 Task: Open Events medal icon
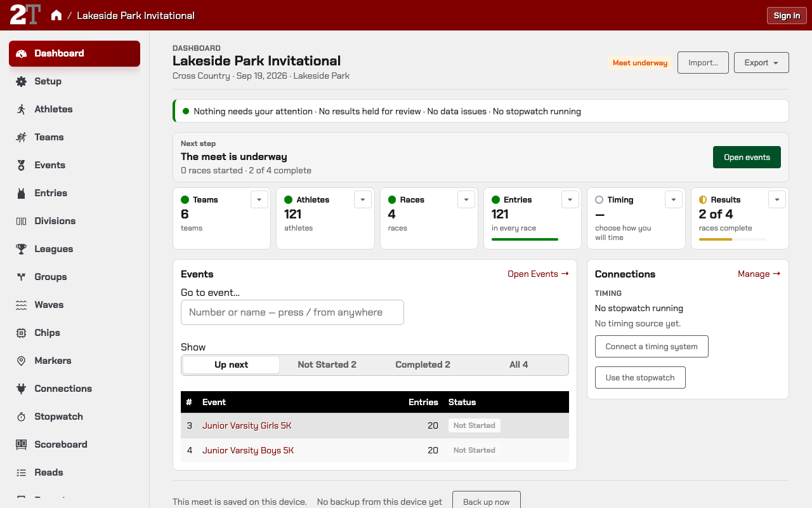(22, 165)
